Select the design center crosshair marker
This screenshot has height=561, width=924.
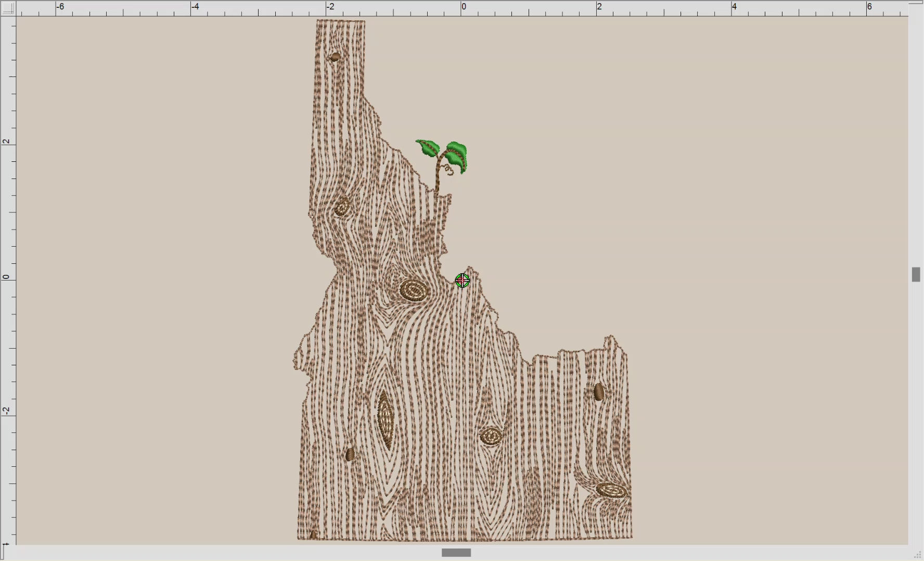coord(462,280)
